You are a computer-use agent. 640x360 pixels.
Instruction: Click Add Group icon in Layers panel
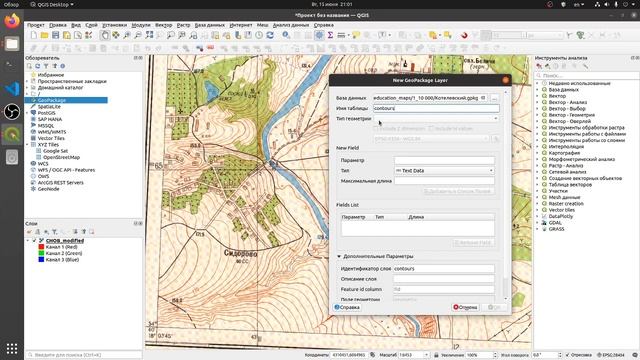[38, 232]
